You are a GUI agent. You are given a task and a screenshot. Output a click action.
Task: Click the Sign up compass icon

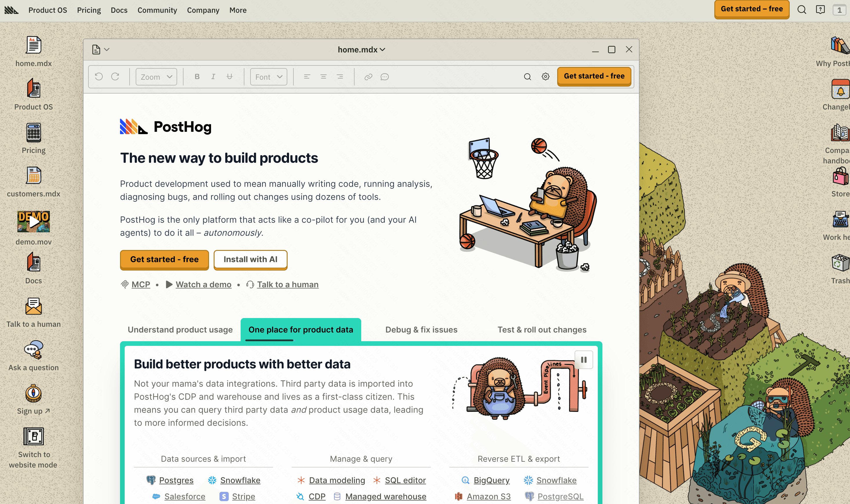[x=33, y=393]
